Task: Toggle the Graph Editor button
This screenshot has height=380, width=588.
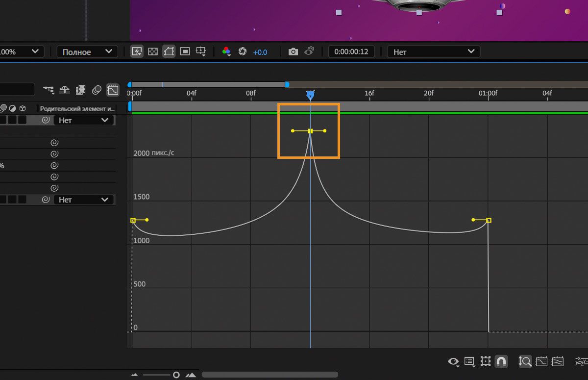Action: point(113,90)
